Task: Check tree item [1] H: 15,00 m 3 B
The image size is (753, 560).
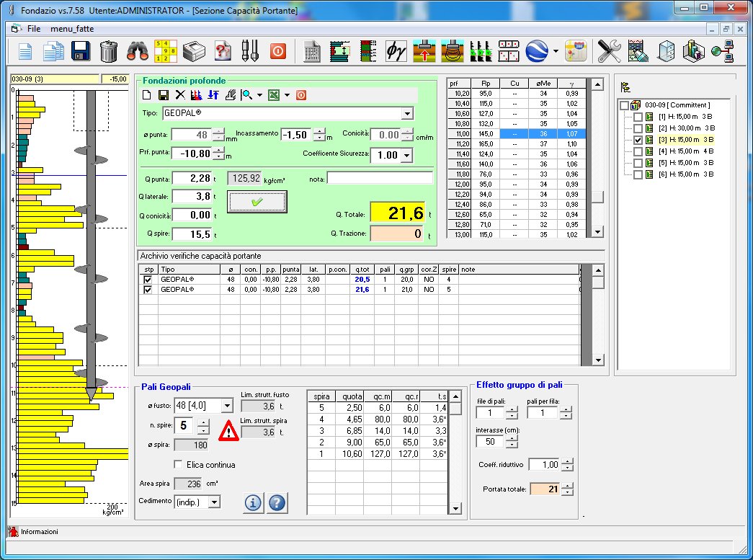Action: point(638,117)
